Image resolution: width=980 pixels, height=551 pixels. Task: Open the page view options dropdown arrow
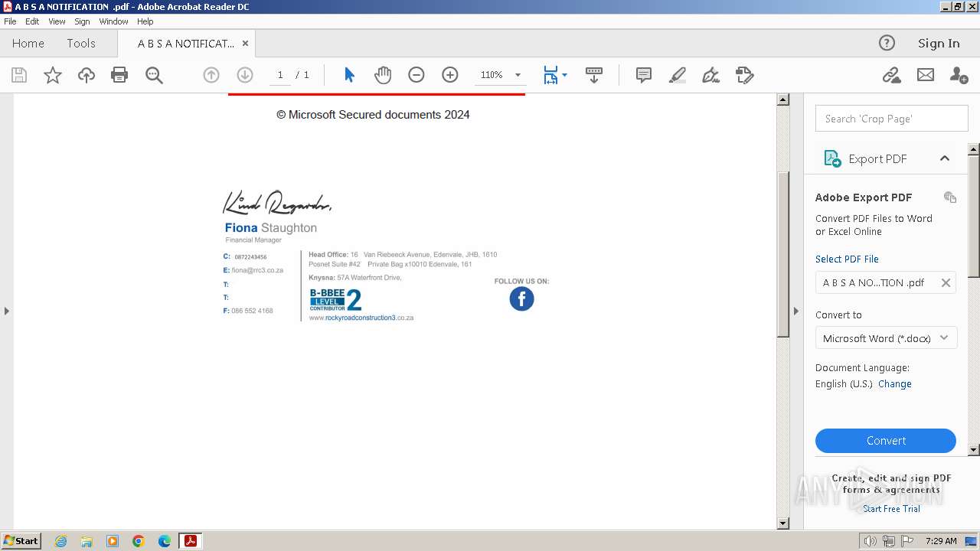[x=565, y=75]
